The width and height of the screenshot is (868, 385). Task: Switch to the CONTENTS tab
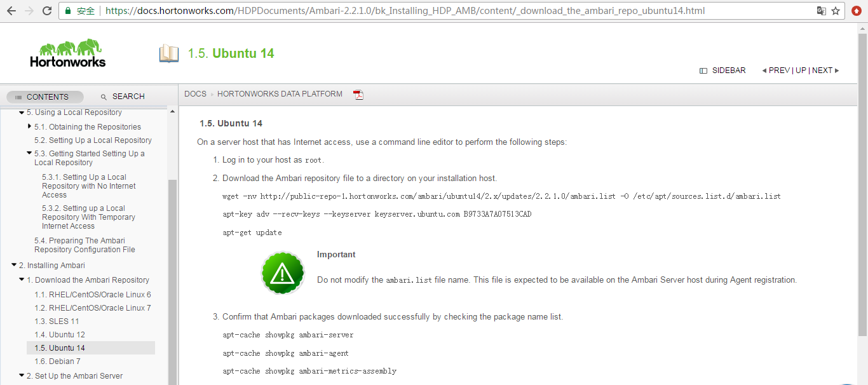45,97
